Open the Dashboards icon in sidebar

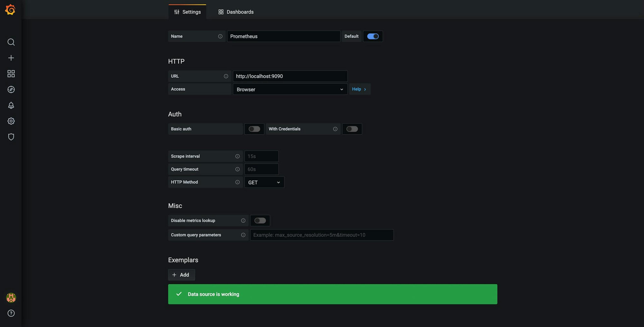[11, 73]
